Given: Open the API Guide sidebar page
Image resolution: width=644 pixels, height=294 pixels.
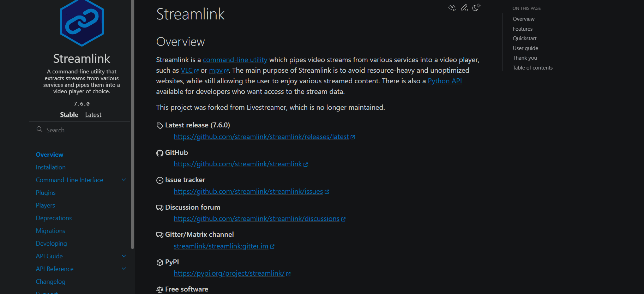Looking at the screenshot, I should click(49, 256).
